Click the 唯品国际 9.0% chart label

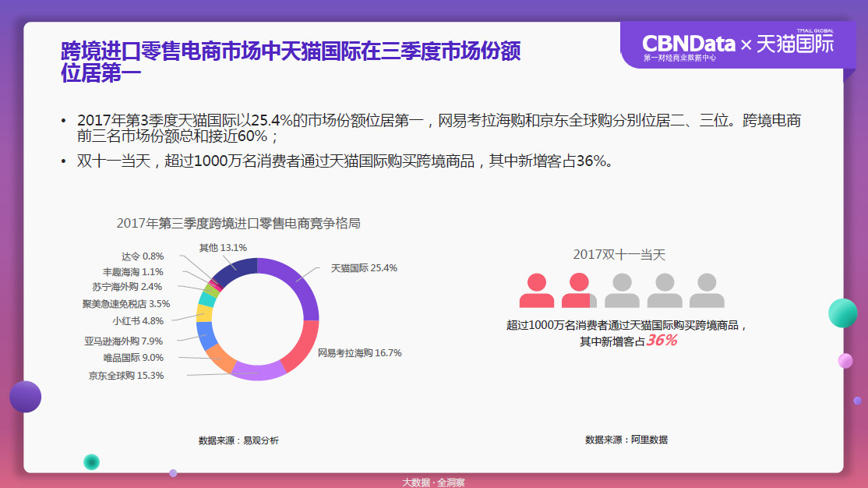(133, 358)
